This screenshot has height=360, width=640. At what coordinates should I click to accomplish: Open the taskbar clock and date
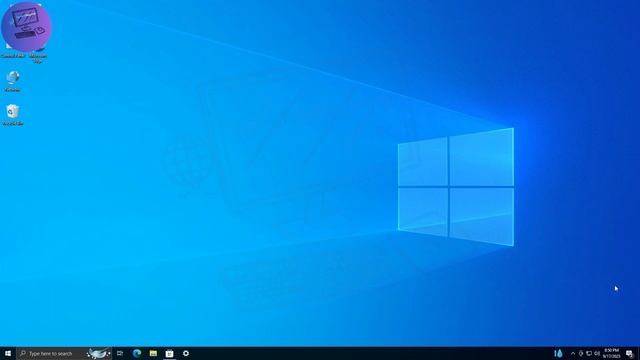[x=611, y=353]
